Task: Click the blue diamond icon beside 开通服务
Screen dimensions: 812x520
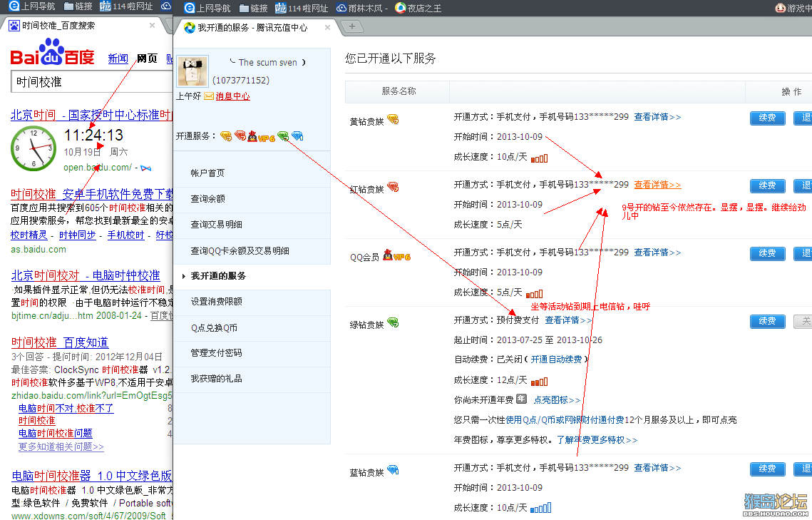Action: click(x=297, y=136)
